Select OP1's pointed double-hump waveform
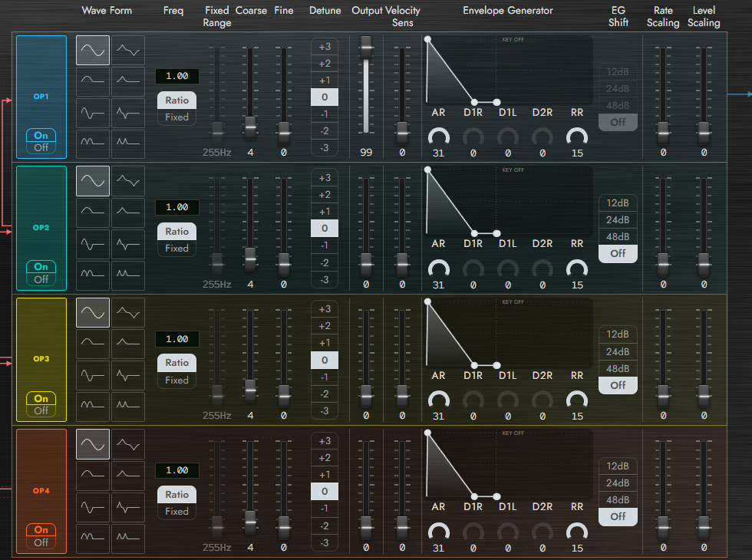The height and width of the screenshot is (560, 752). click(x=128, y=144)
